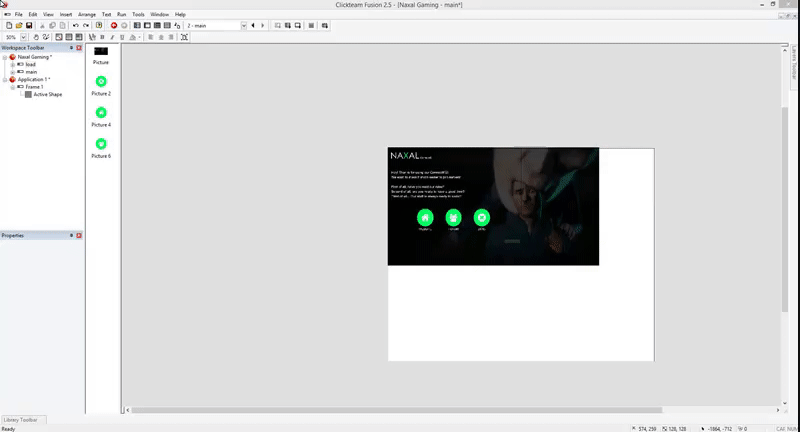The height and width of the screenshot is (432, 800).
Task: Open the Event Editor icon
Action: (x=157, y=26)
